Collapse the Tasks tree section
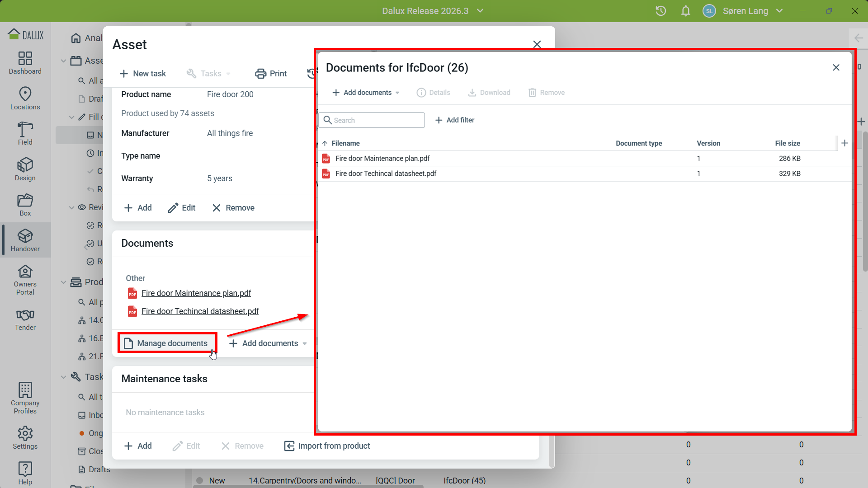Viewport: 868px width, 488px height. point(64,377)
